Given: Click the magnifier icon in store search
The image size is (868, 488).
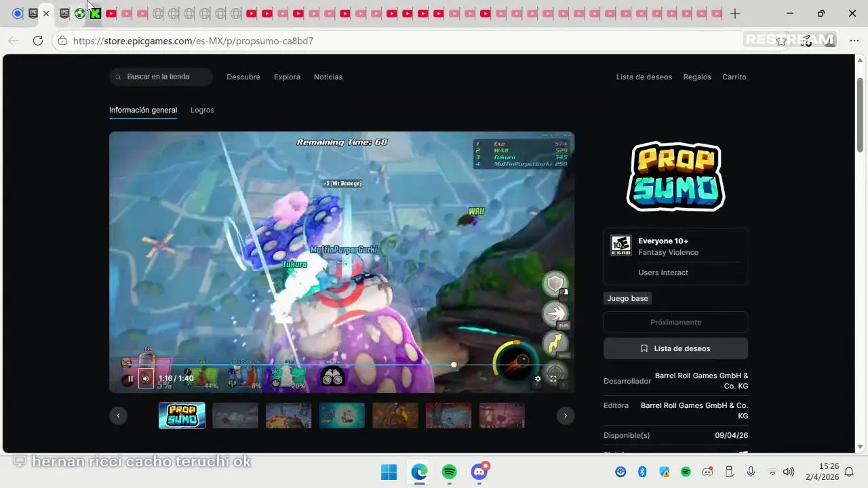Looking at the screenshot, I should click(x=119, y=77).
